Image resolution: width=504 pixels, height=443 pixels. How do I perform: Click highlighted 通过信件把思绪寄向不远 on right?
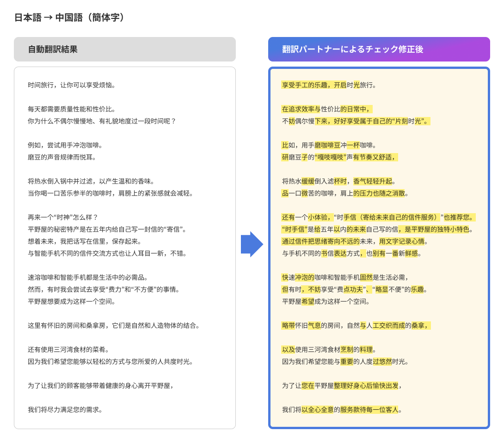pyautogui.click(x=320, y=241)
